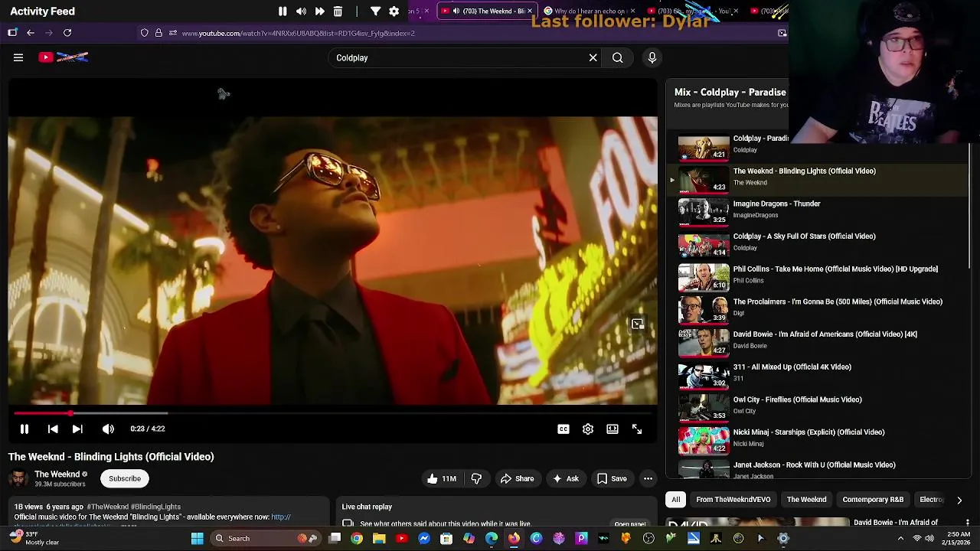Select the Contemporary R&B chip
Viewport: 980px width, 551px height.
873,500
